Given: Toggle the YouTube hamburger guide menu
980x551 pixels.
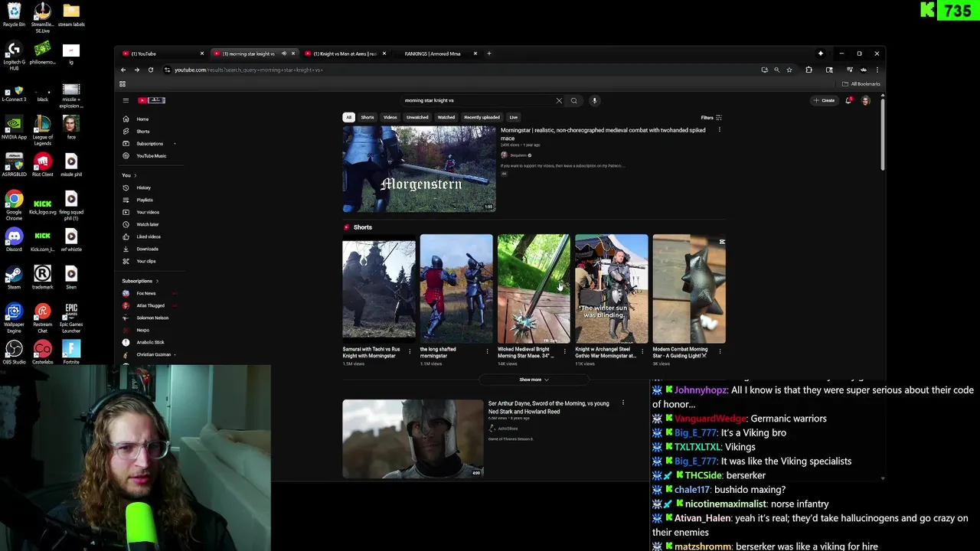Looking at the screenshot, I should point(126,100).
